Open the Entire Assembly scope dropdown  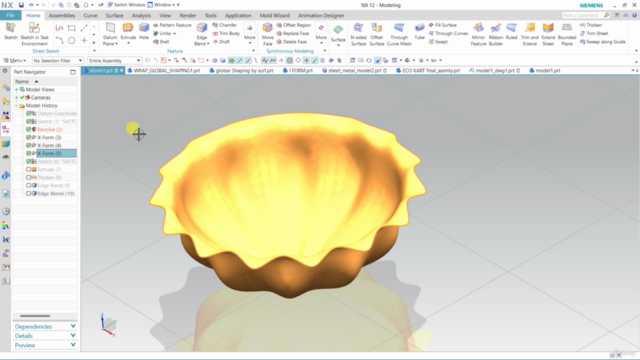pos(114,60)
